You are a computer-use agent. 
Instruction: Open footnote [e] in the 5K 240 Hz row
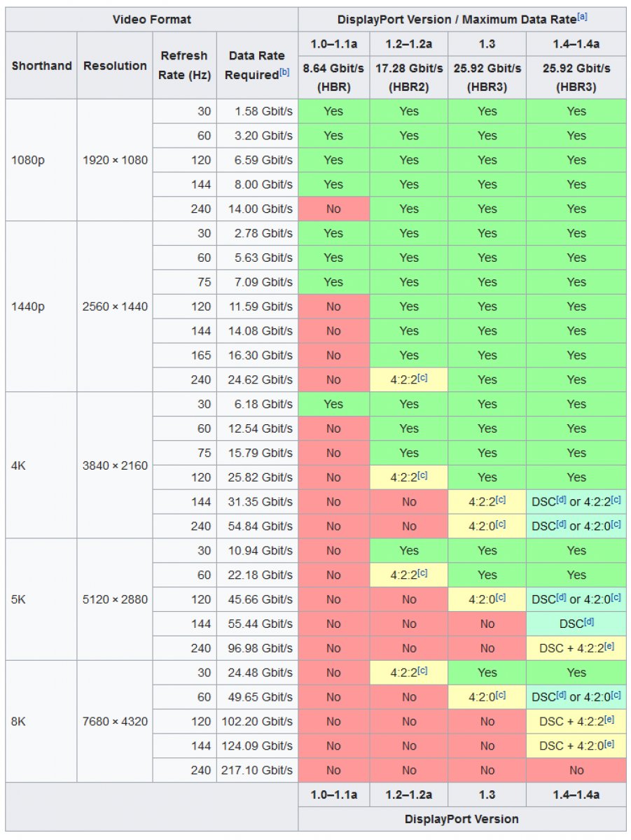click(x=609, y=645)
